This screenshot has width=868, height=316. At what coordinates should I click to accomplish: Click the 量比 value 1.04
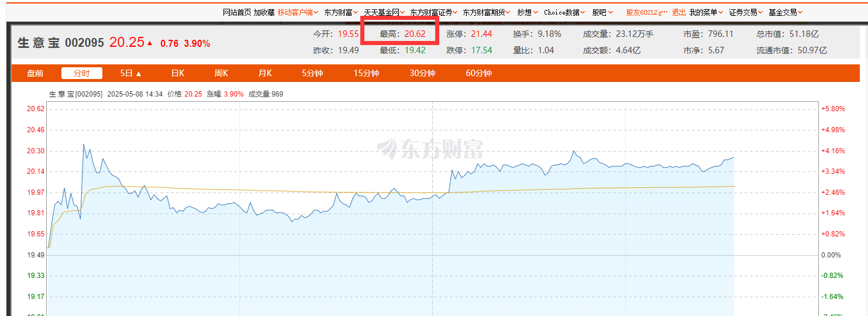(546, 50)
